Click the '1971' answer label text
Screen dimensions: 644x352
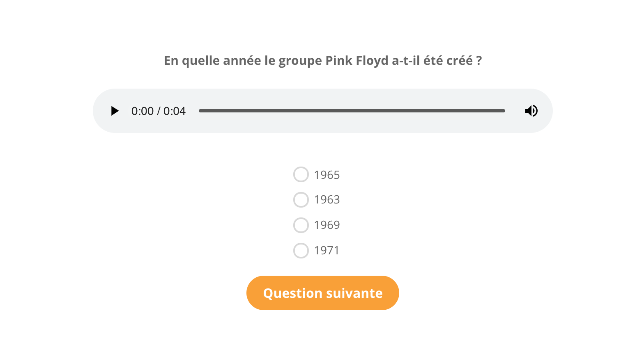click(327, 251)
